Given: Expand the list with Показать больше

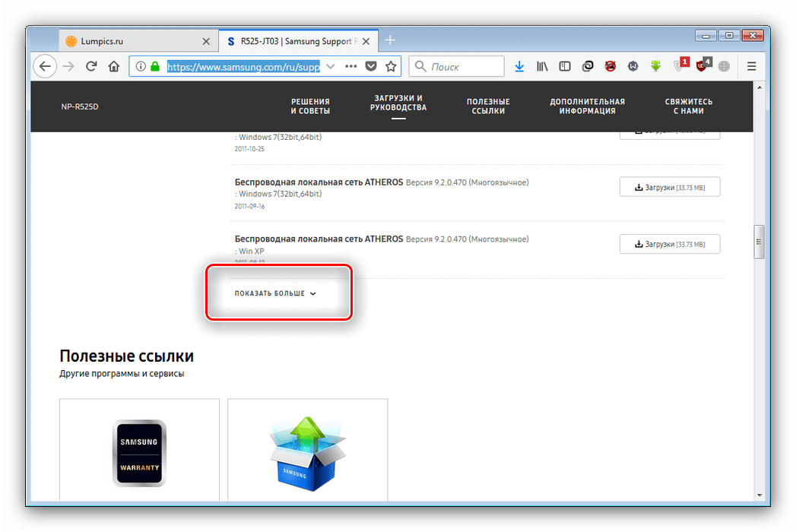Looking at the screenshot, I should [275, 293].
